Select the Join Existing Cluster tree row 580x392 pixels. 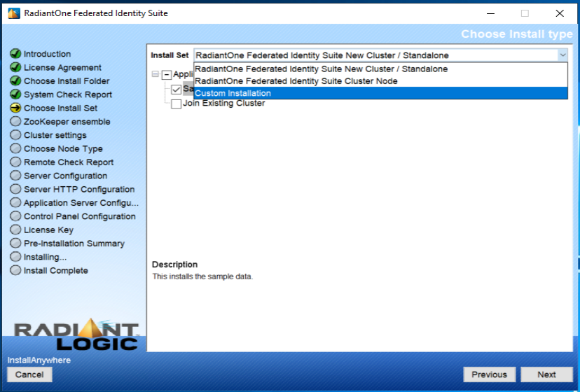223,103
